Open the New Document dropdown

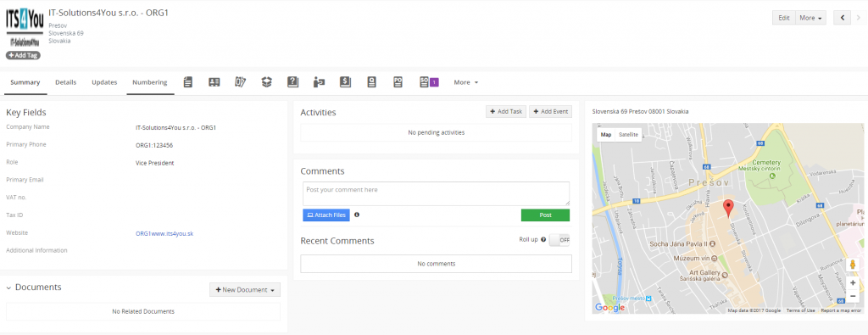point(245,289)
